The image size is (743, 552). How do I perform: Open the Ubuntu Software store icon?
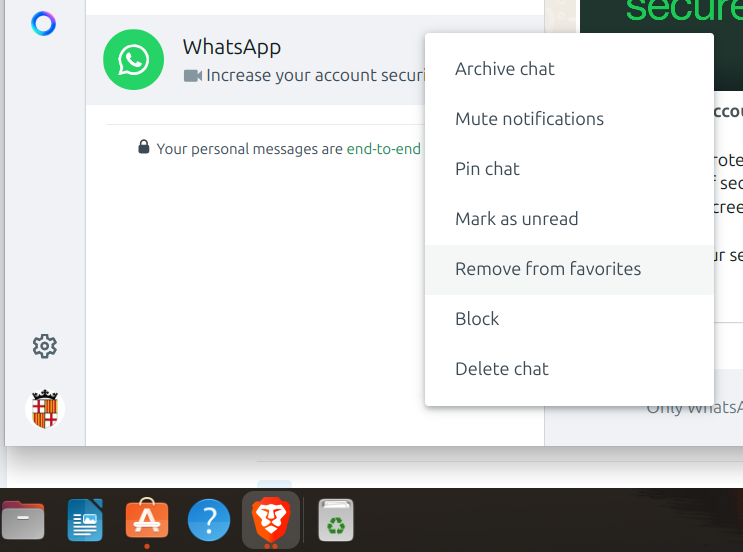pyautogui.click(x=147, y=519)
